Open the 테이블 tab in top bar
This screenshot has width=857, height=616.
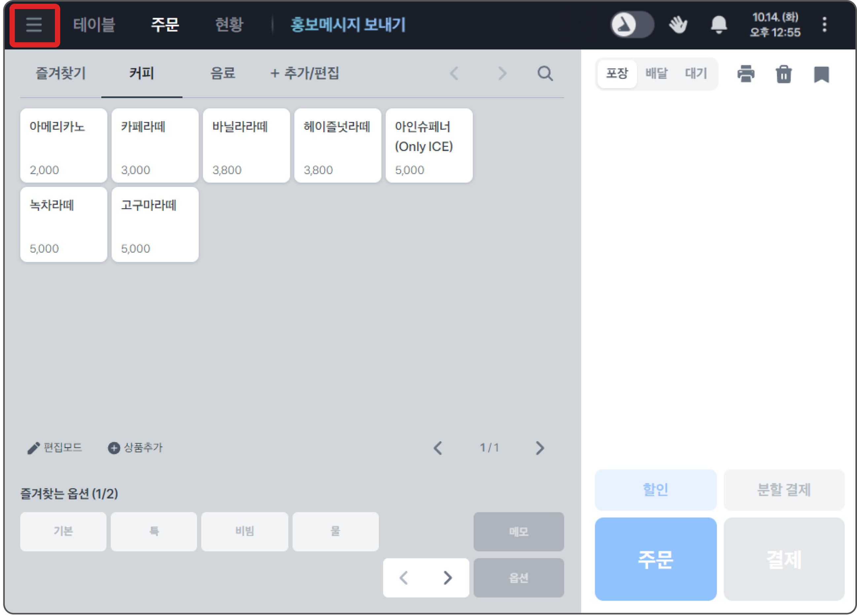click(x=94, y=25)
